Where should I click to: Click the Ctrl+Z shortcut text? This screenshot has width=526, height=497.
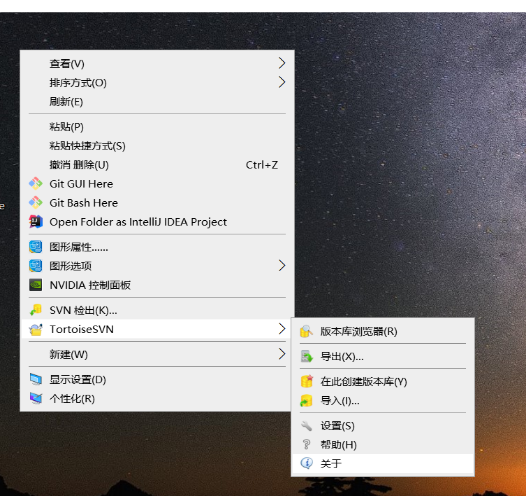pos(262,165)
